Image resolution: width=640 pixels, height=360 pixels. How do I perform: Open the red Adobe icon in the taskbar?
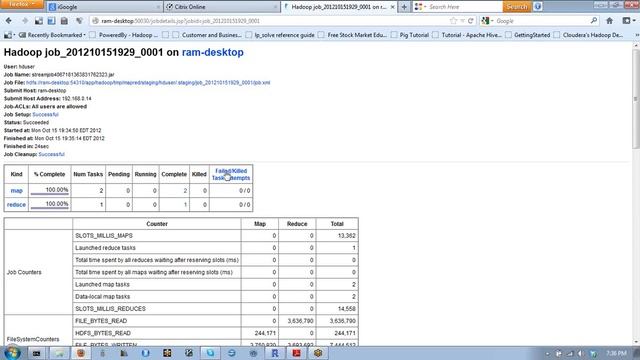pyautogui.click(x=296, y=353)
